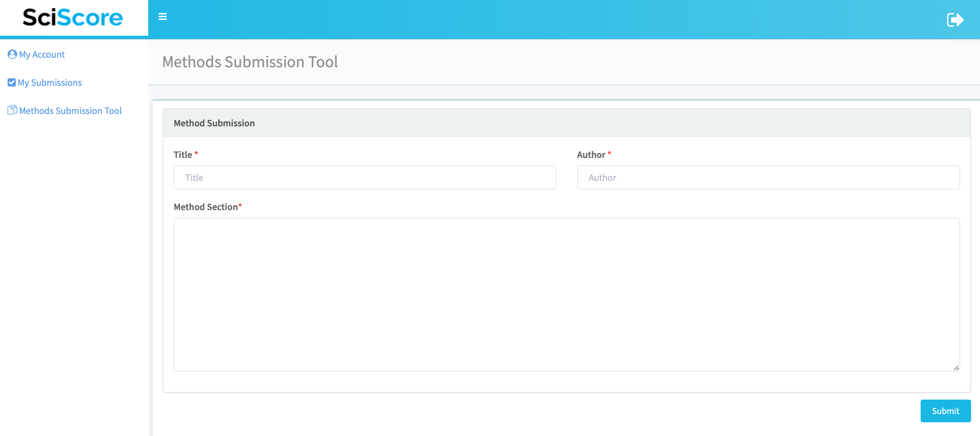
Task: Click the textarea resize handle
Action: tap(956, 367)
